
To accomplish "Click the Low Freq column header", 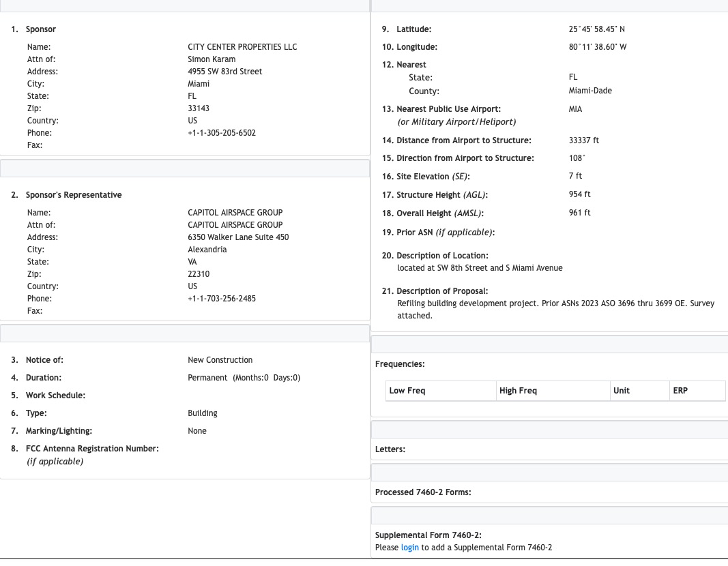I will coord(441,391).
